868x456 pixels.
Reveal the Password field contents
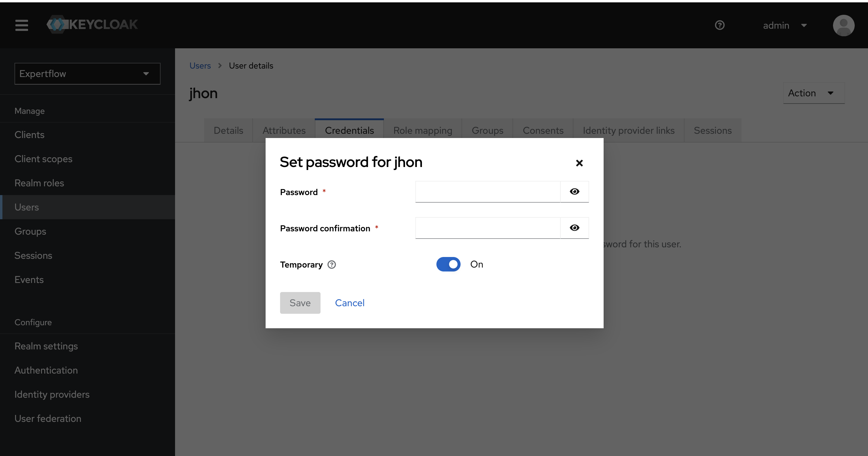[574, 191]
